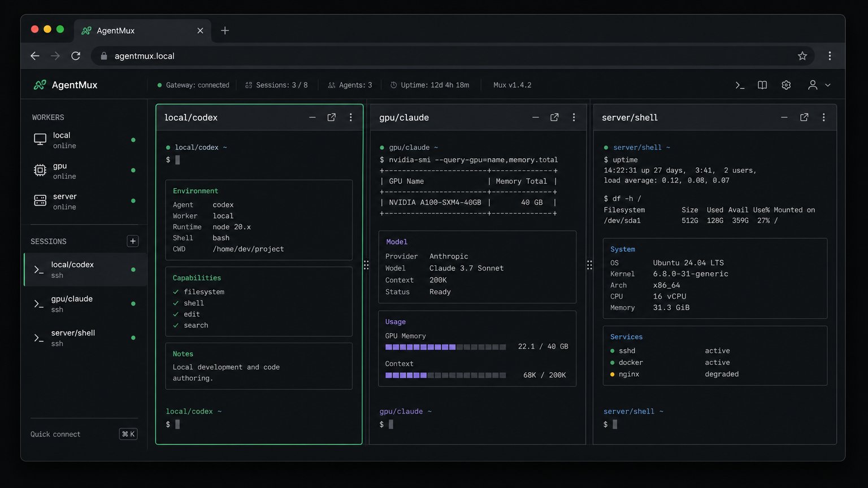Pop out the gpu/claude pane

point(554,117)
